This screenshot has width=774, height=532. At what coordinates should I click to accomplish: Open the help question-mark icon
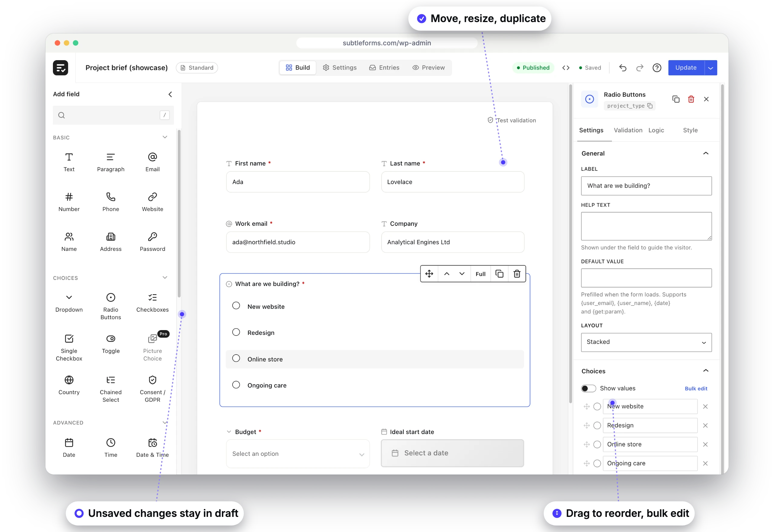(x=657, y=68)
